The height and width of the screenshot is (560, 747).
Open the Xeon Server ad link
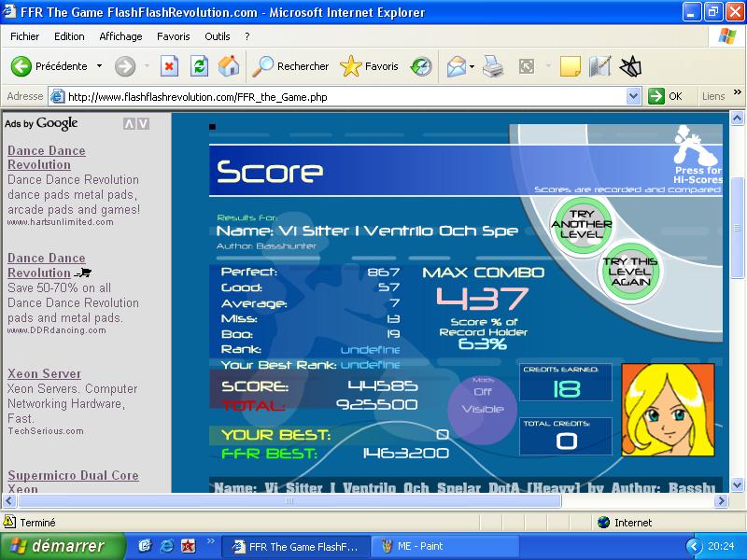tap(44, 374)
